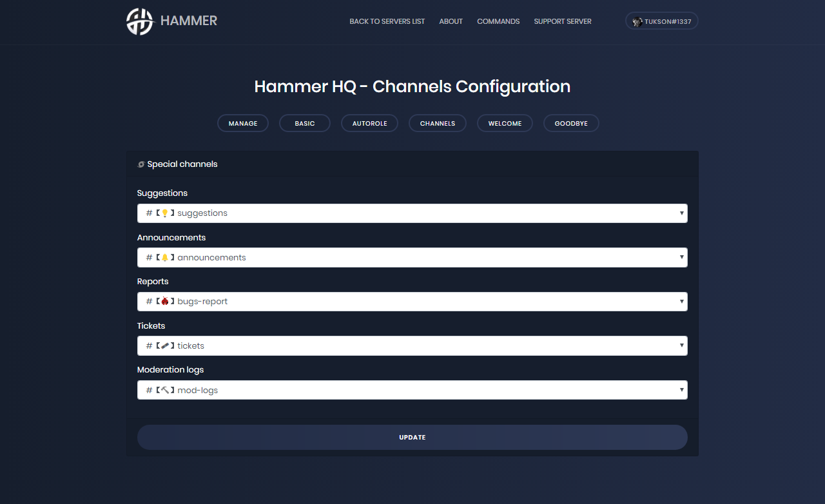825x504 pixels.
Task: Switch to the Manage tab
Action: point(243,123)
